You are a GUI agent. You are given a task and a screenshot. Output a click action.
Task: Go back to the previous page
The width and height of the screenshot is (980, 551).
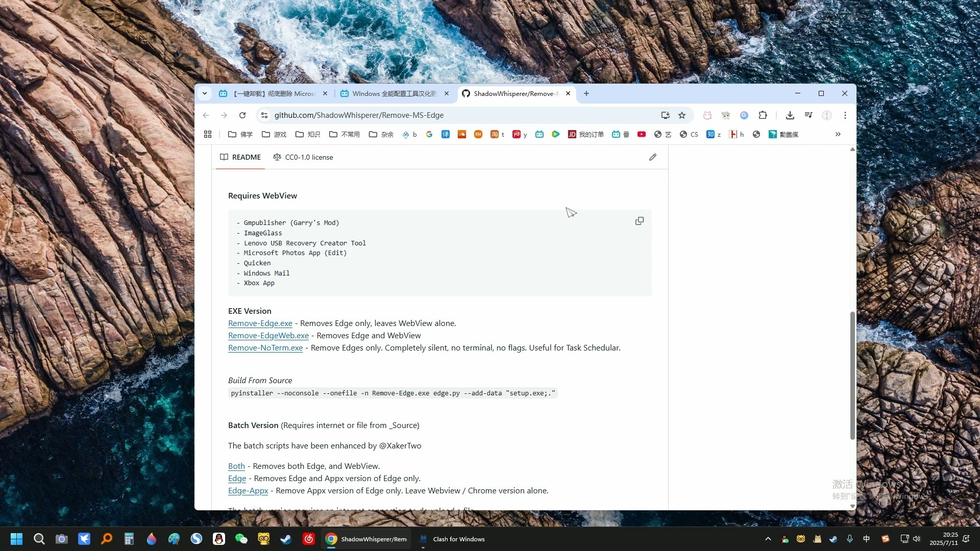pos(206,115)
